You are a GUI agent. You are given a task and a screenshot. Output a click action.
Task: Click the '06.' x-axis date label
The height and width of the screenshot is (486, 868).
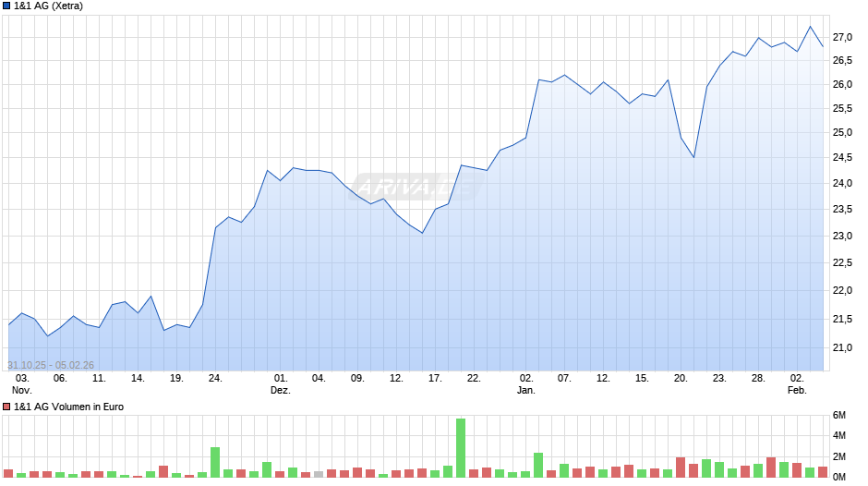tap(60, 379)
